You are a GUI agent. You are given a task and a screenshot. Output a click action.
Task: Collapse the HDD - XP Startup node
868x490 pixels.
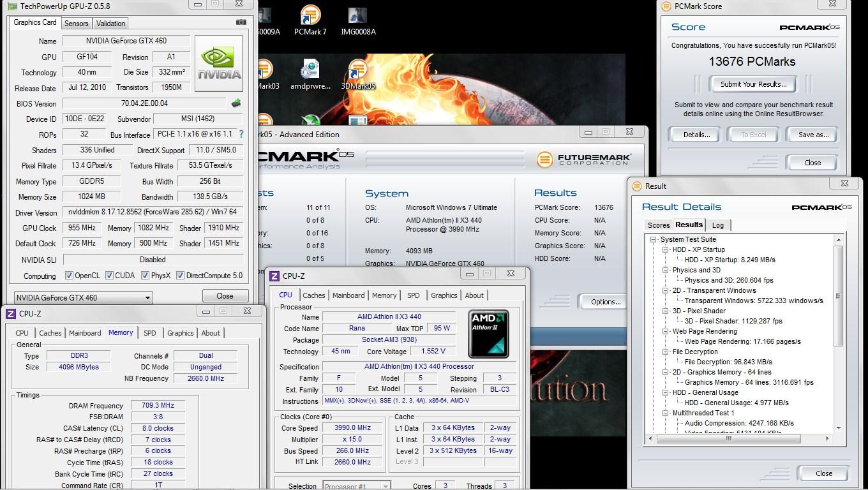(x=666, y=249)
